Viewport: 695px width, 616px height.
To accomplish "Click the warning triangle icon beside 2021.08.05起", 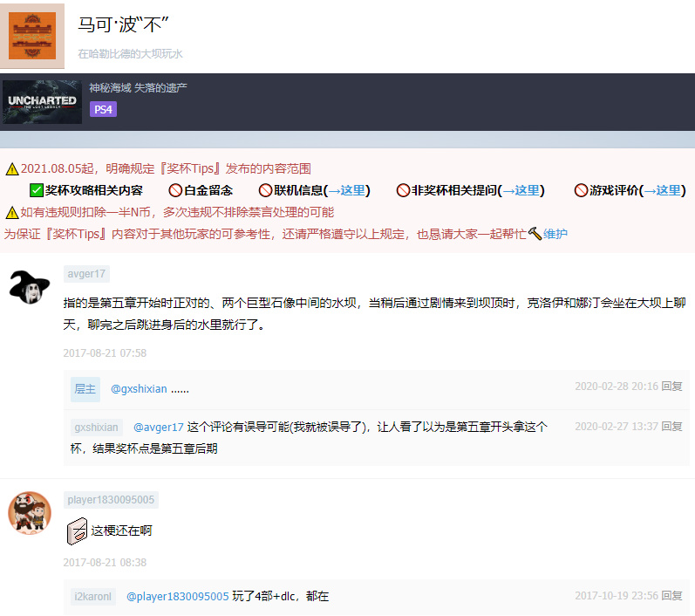I will [x=11, y=169].
